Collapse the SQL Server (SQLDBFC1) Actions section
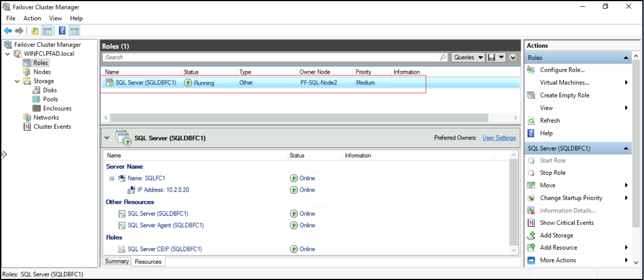Screen dimensions: 644x280 [x=626, y=148]
